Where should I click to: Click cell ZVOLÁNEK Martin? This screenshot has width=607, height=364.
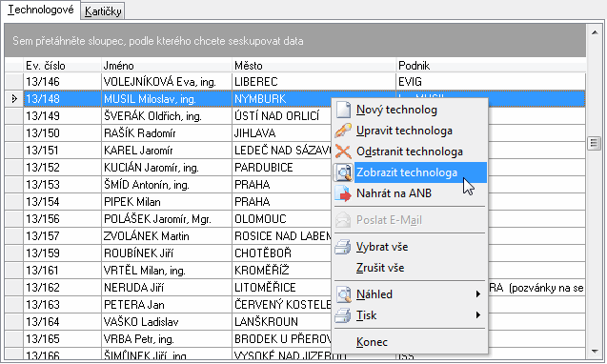coord(167,235)
